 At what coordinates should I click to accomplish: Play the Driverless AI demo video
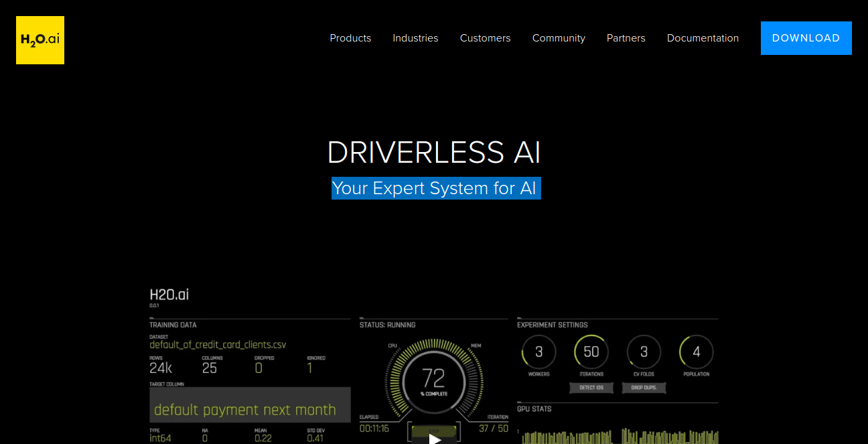point(435,439)
